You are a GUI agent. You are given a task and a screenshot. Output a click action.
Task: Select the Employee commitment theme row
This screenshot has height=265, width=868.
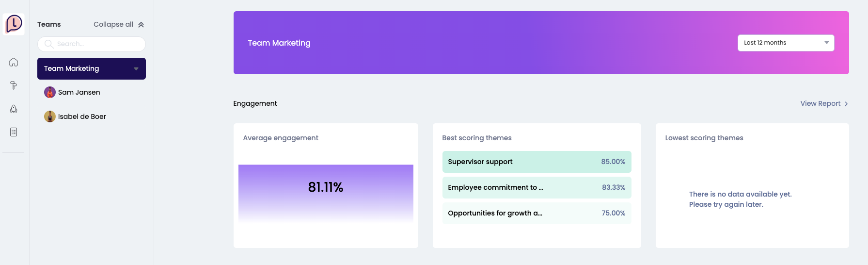pos(537,187)
